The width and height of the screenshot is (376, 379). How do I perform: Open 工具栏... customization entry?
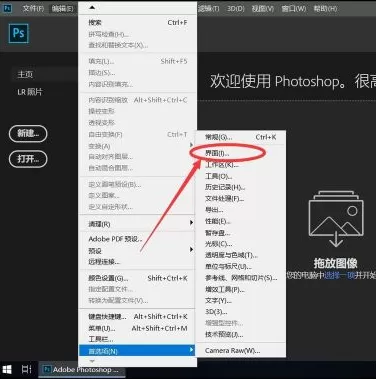coord(137,339)
